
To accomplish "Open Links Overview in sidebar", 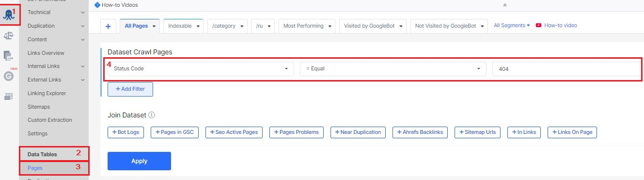I will pyautogui.click(x=46, y=53).
